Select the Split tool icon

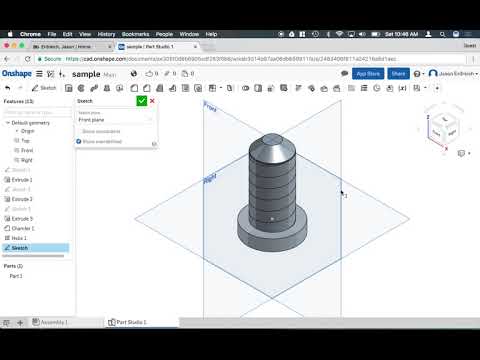(258, 88)
